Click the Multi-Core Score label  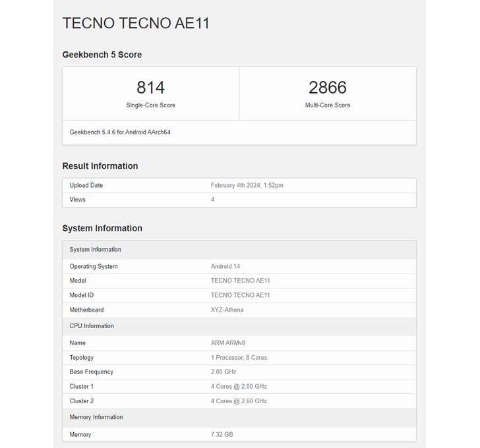[x=328, y=105]
